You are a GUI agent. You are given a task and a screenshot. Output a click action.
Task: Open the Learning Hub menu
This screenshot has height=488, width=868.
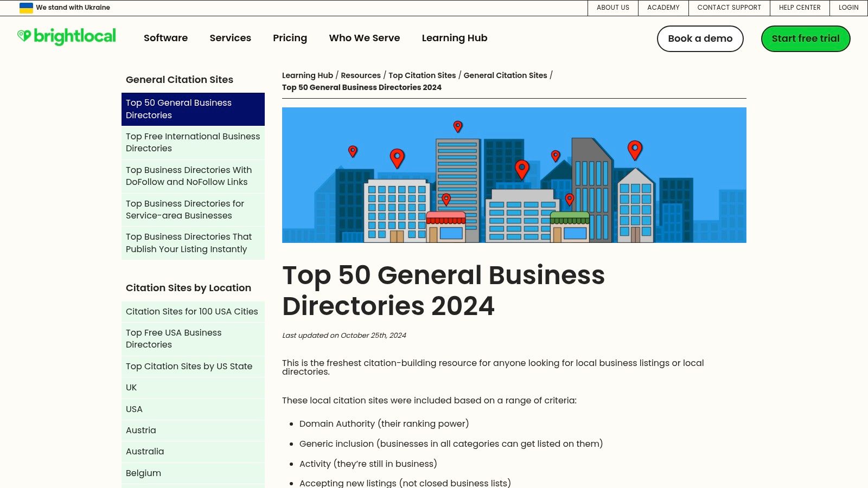point(455,38)
